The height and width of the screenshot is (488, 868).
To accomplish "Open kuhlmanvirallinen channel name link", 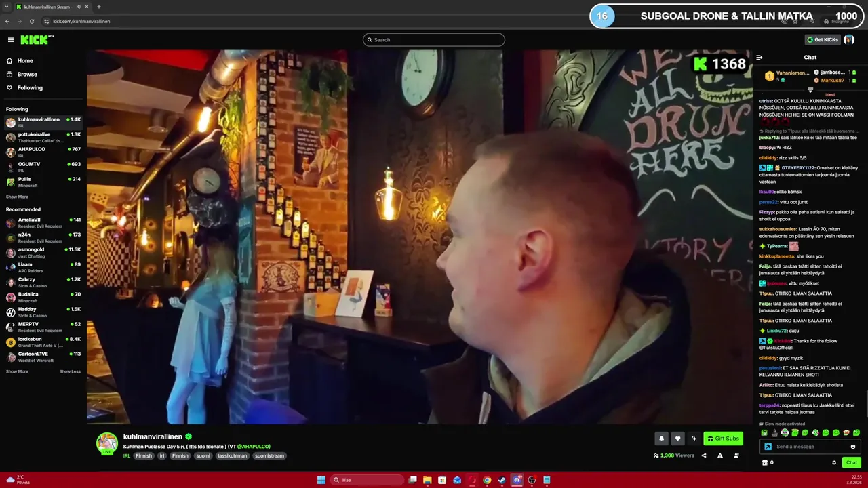I will point(153,437).
